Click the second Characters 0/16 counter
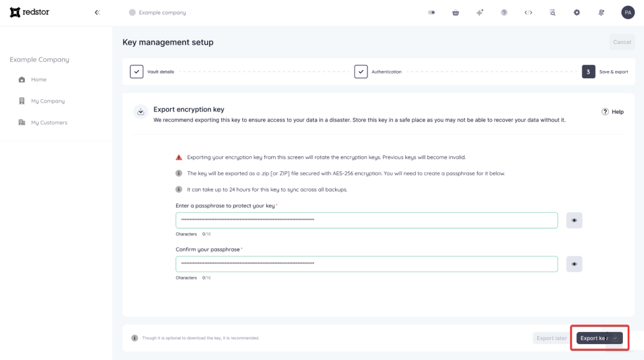 point(193,278)
